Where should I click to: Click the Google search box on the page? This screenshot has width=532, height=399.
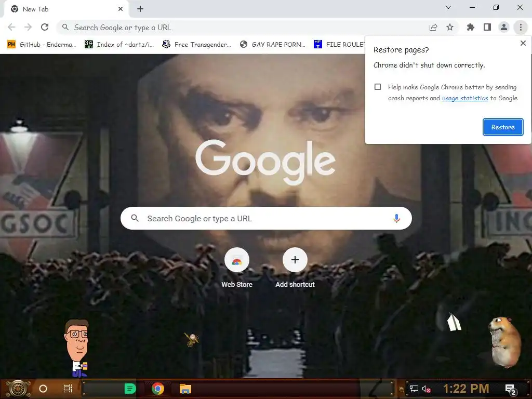(x=266, y=218)
